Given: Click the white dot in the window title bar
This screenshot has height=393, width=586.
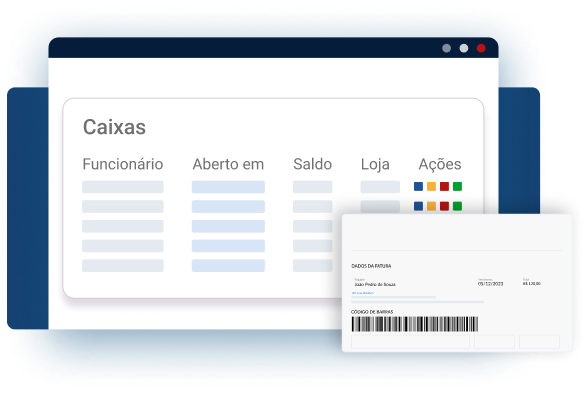Looking at the screenshot, I should point(464,48).
